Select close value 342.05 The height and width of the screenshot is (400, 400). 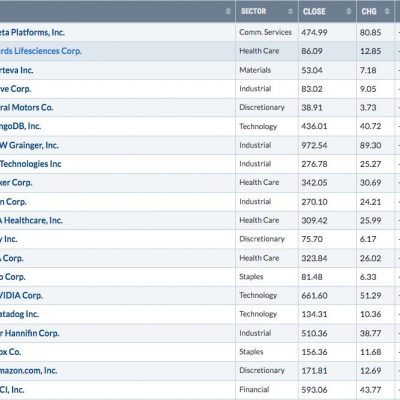pos(314,182)
